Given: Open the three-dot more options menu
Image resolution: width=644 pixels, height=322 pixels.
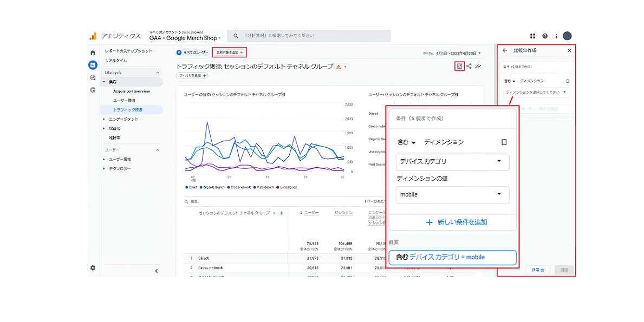Looking at the screenshot, I should 556,36.
